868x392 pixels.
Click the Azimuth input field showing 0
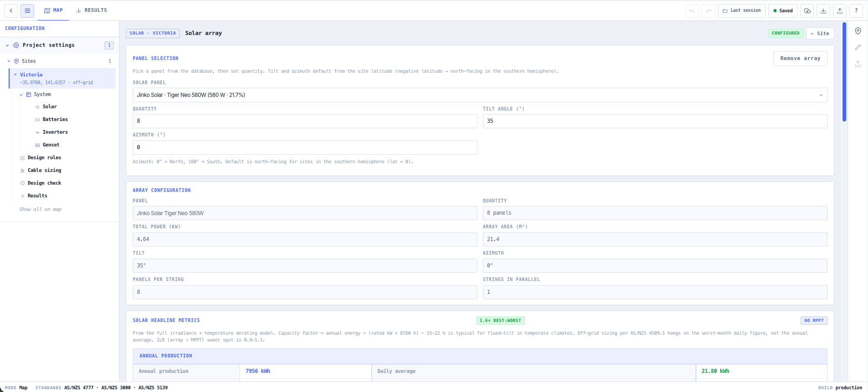coord(305,147)
